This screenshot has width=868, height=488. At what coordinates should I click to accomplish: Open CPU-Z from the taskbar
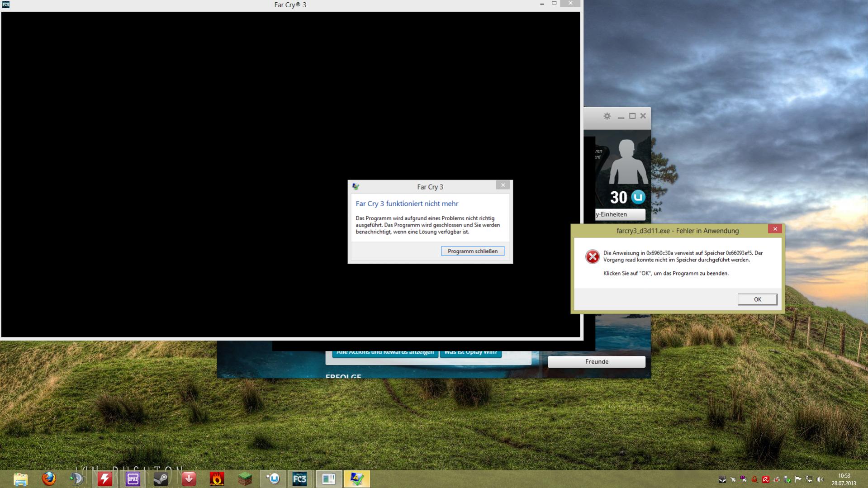[133, 479]
